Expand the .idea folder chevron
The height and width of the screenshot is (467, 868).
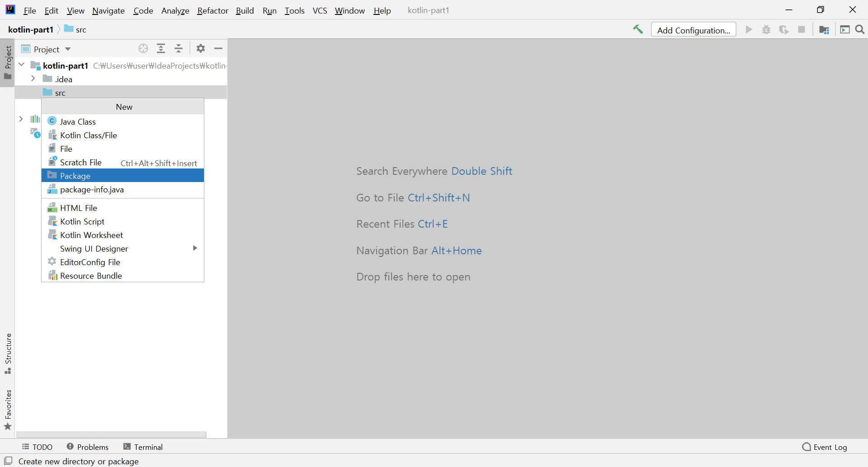tap(33, 79)
